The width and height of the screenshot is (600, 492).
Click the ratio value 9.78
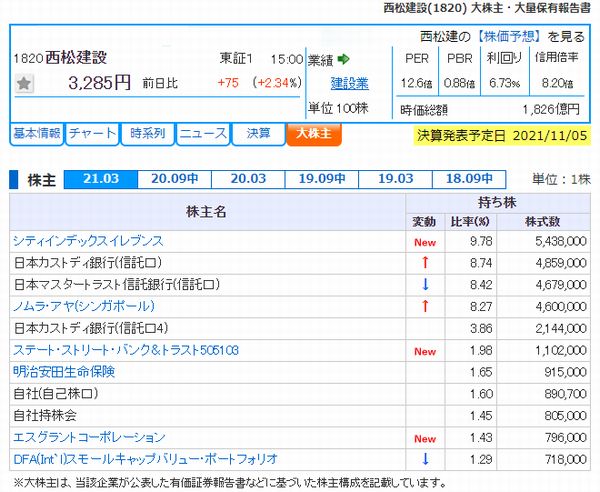(x=481, y=241)
